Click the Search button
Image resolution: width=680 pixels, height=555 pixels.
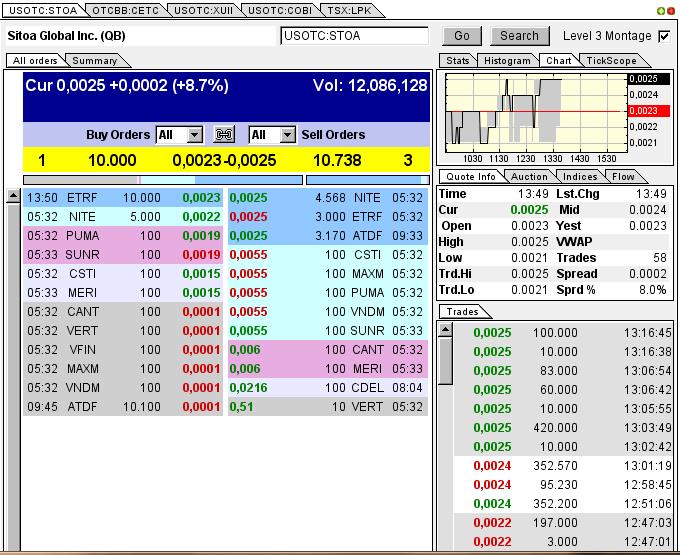click(519, 36)
